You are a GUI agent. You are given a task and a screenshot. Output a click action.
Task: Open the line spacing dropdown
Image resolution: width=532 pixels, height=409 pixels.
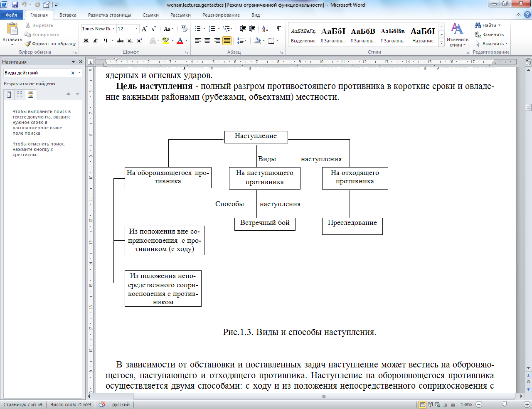tap(242, 41)
